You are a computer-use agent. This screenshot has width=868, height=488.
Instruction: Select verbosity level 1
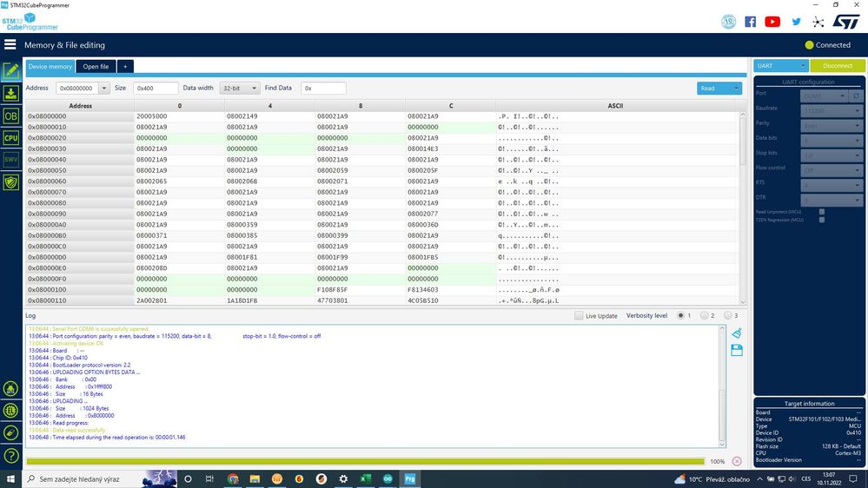click(681, 315)
